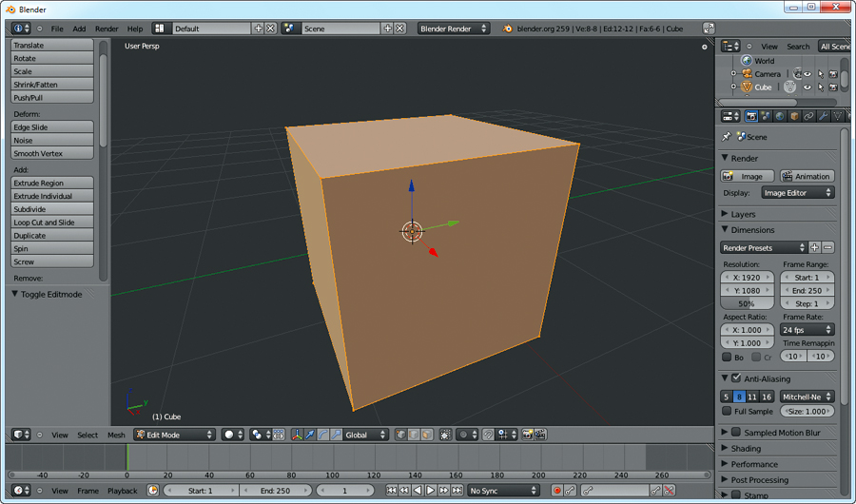856x504 pixels.
Task: Click the Blender info editor type icon
Action: pyautogui.click(x=21, y=29)
